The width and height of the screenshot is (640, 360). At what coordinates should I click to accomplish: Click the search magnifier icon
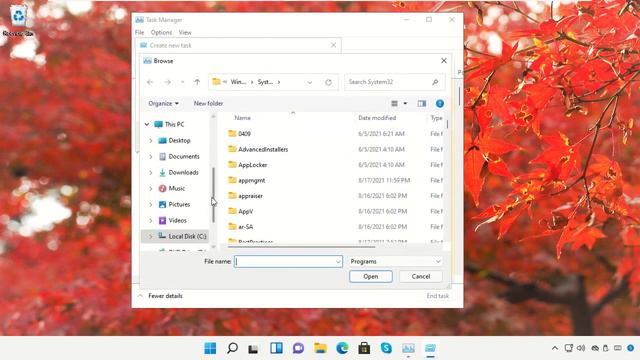tap(435, 82)
